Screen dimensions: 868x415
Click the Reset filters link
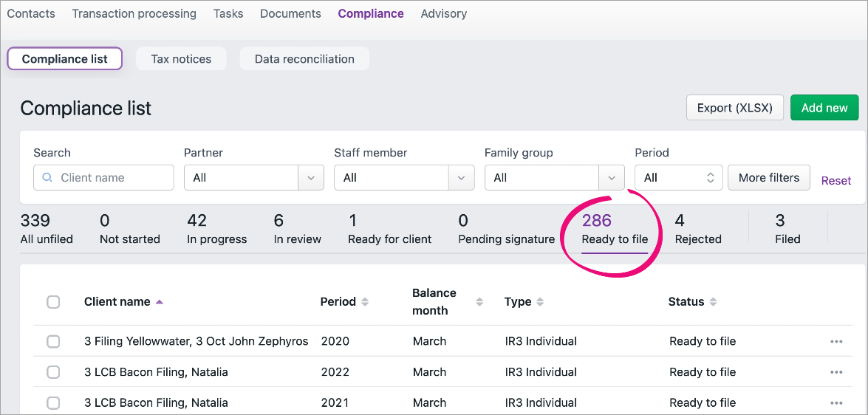pos(835,181)
